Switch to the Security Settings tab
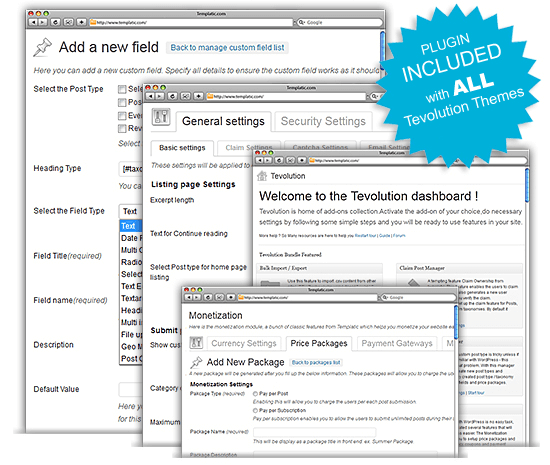This screenshot has width=550, height=465. [323, 121]
